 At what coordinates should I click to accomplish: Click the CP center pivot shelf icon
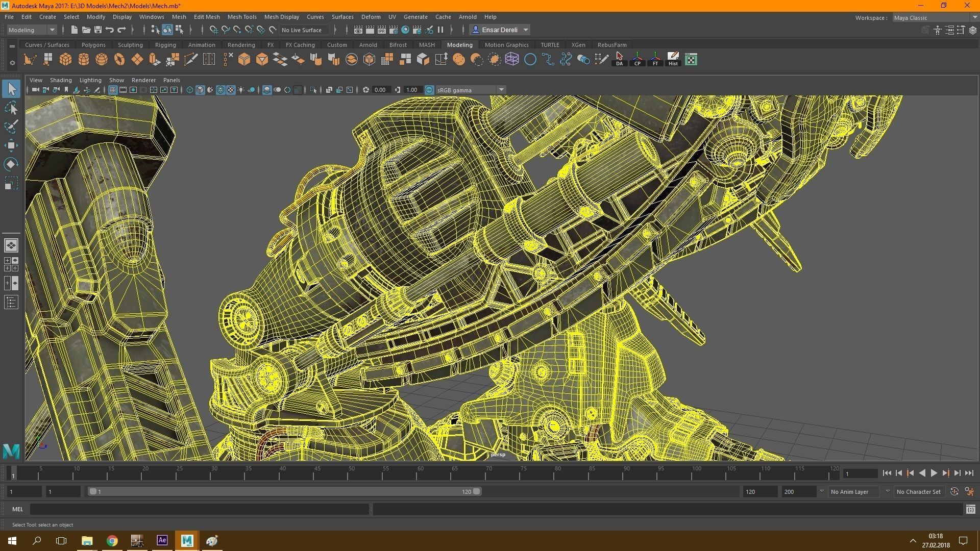point(637,59)
